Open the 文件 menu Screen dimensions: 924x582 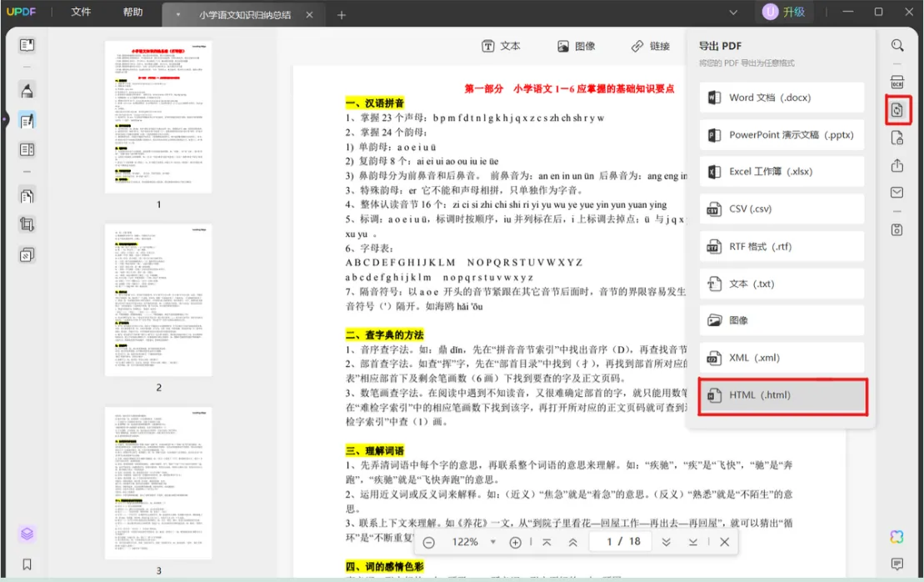81,13
